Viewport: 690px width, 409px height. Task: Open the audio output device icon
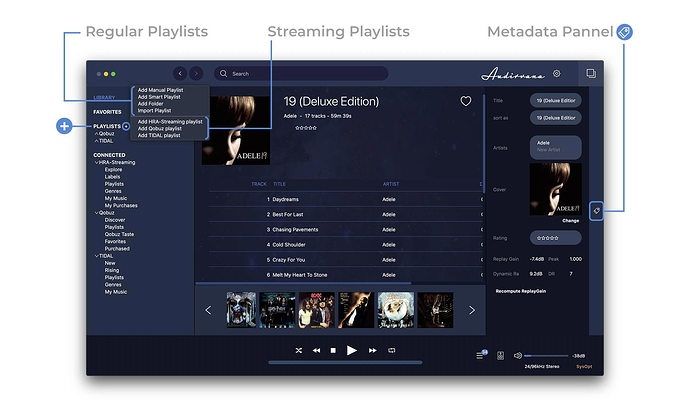coord(500,356)
